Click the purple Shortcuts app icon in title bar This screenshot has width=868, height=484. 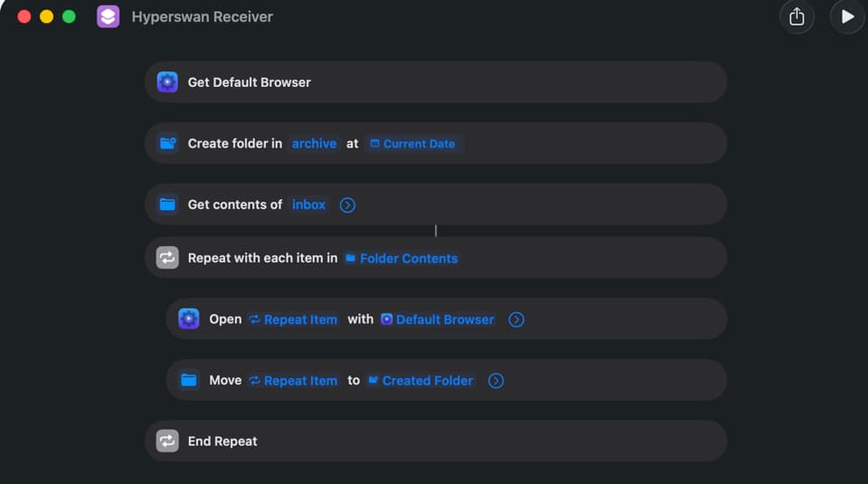[x=108, y=16]
